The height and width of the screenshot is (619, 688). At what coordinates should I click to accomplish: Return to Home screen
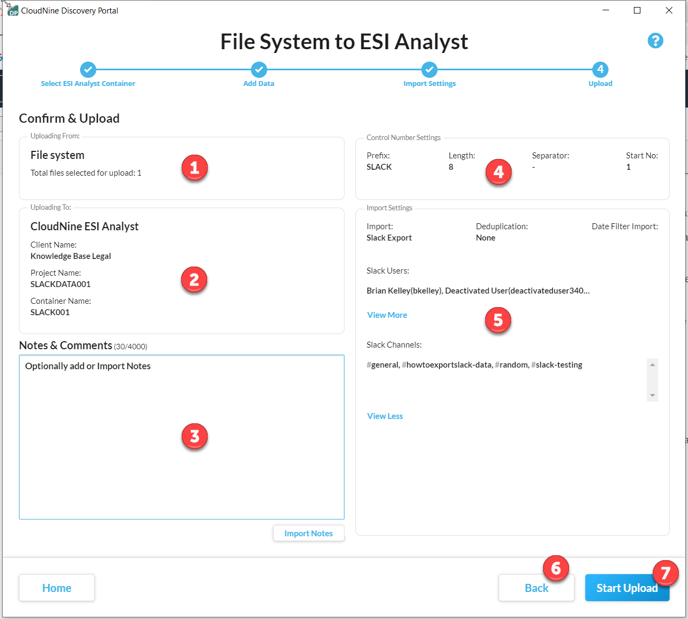tap(57, 588)
